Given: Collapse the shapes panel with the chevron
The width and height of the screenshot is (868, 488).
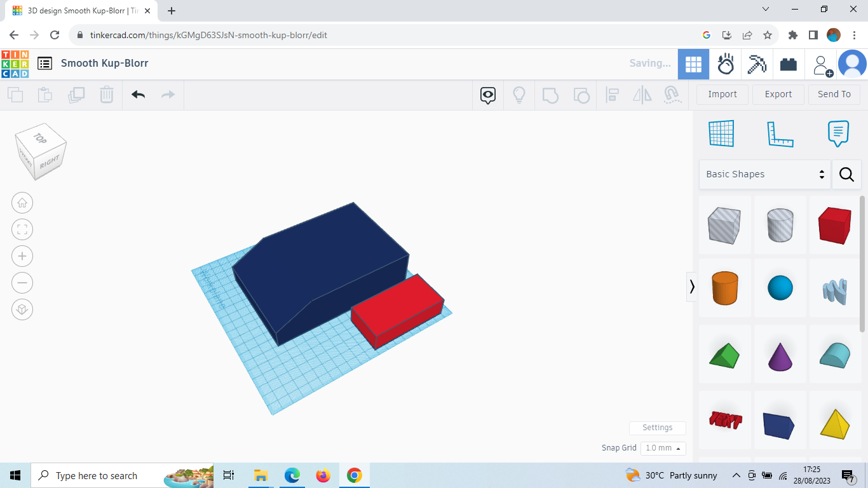Looking at the screenshot, I should click(x=692, y=287).
